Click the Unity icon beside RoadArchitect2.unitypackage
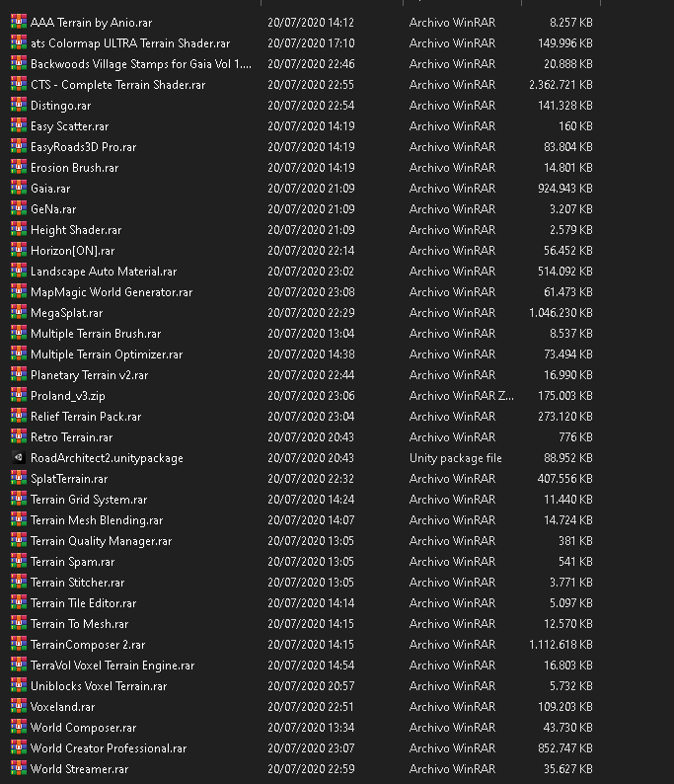The width and height of the screenshot is (674, 784). click(19, 457)
